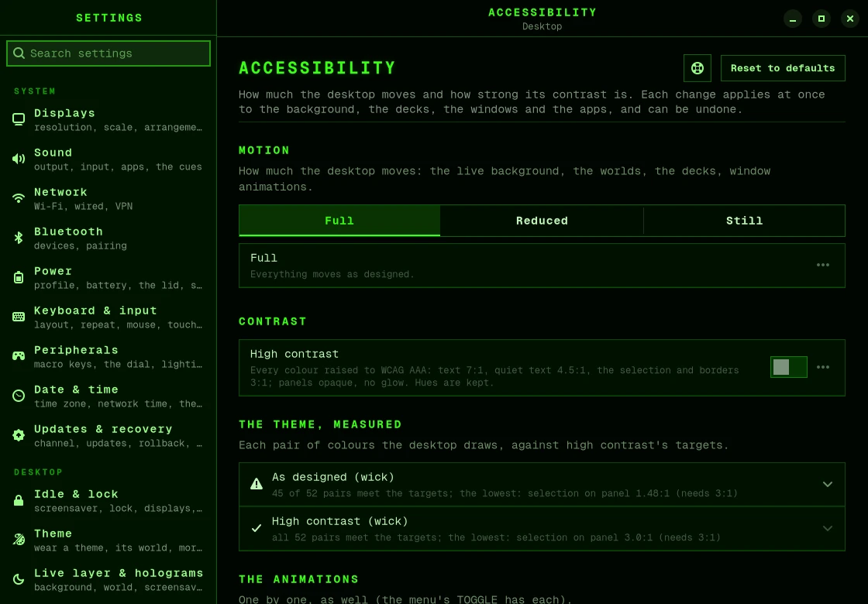Click the Keyboard & input keyboard icon
Viewport: 868px width, 604px height.
pyautogui.click(x=19, y=317)
